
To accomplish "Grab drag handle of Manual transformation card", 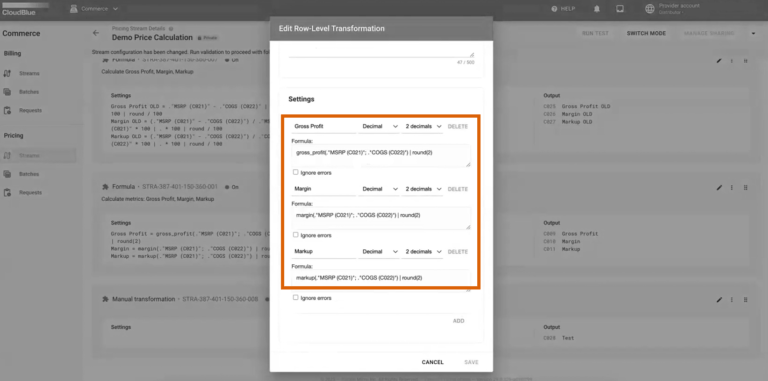I will [x=745, y=300].
